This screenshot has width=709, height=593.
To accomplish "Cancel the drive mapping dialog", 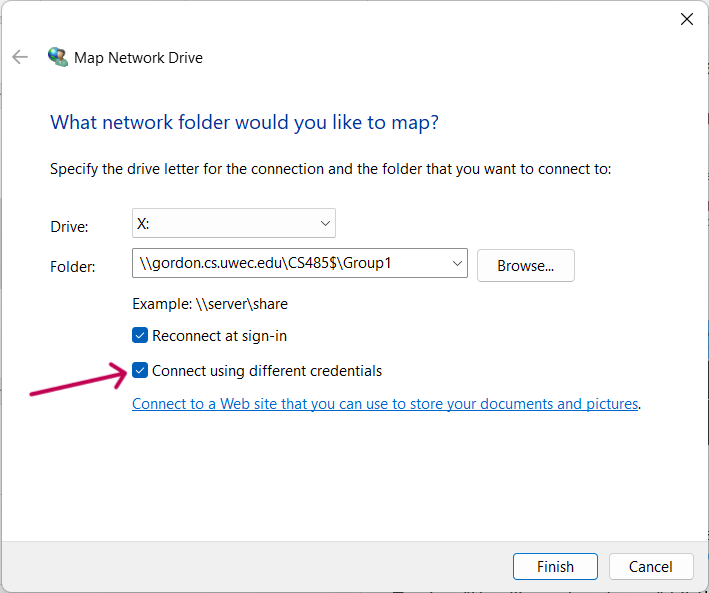I will tap(651, 566).
